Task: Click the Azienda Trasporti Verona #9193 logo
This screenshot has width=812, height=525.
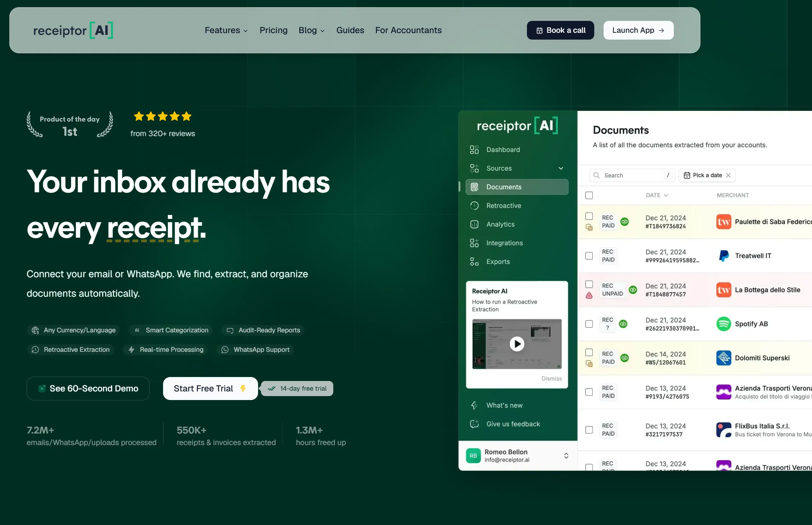Action: (724, 392)
